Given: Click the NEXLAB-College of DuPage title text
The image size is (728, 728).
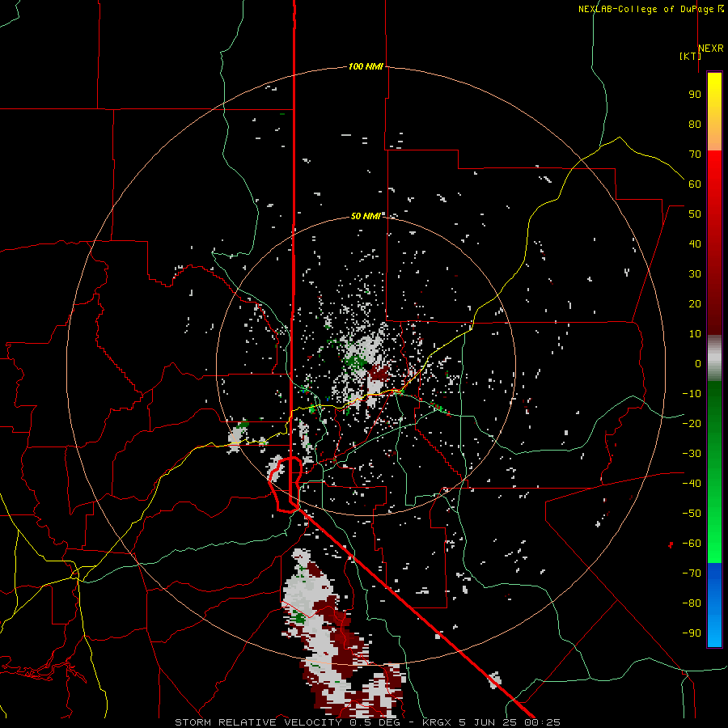Looking at the screenshot, I should (650, 9).
